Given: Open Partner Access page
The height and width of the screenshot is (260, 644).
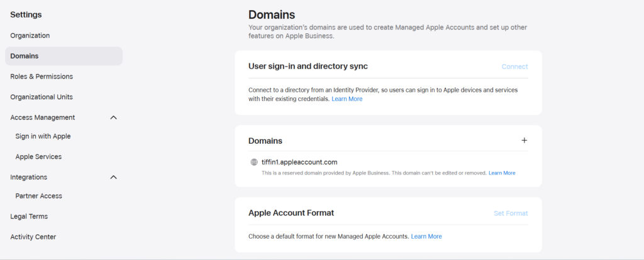Looking at the screenshot, I should pos(38,196).
